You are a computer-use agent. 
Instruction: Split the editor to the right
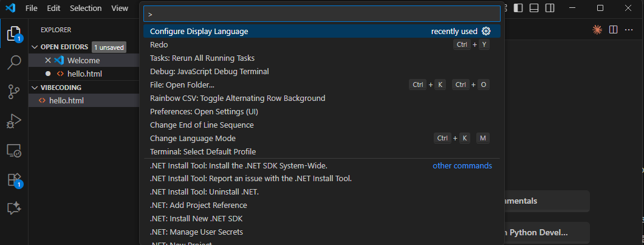(x=614, y=29)
